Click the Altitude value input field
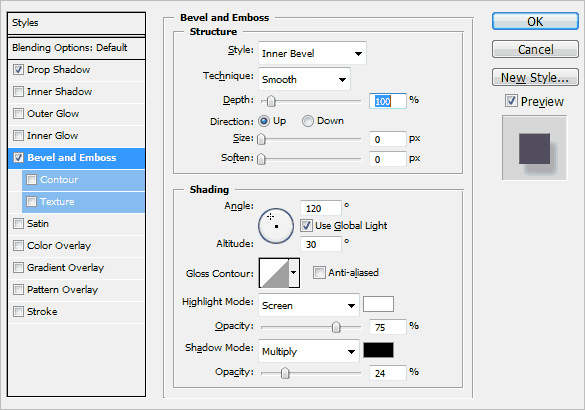 pos(320,244)
